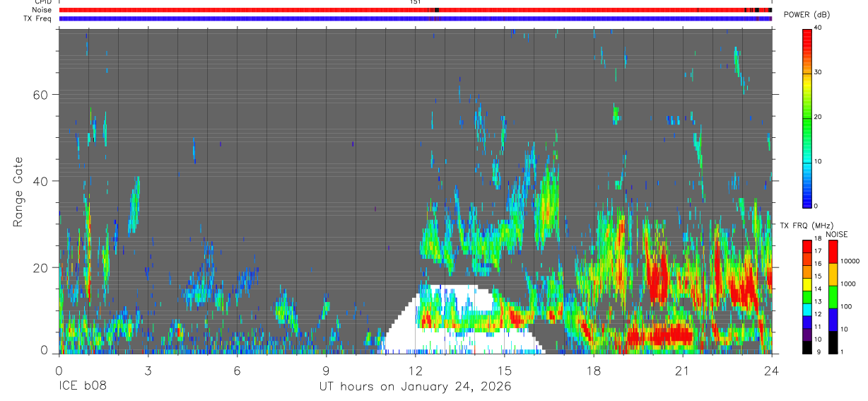The height and width of the screenshot is (401, 868).
Task: Select the green 13-14 MHz TX FRQ swatch
Action: (807, 296)
